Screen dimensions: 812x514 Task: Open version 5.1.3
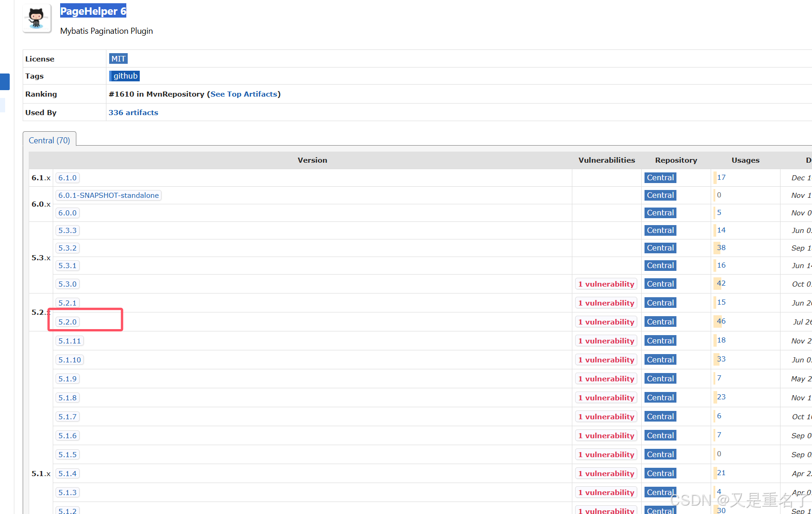coord(68,492)
